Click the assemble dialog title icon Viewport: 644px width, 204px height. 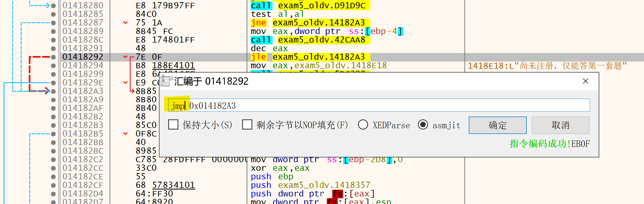click(166, 81)
